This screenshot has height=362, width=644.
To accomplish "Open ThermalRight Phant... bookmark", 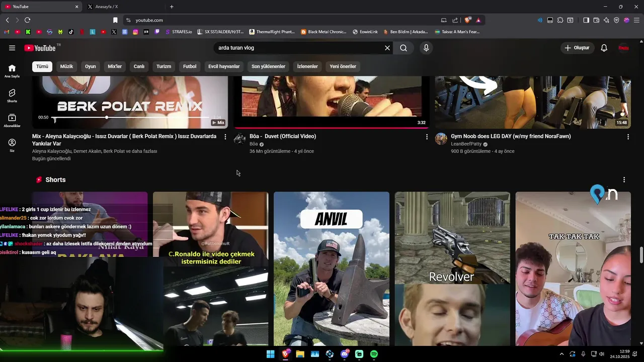I will click(x=272, y=32).
